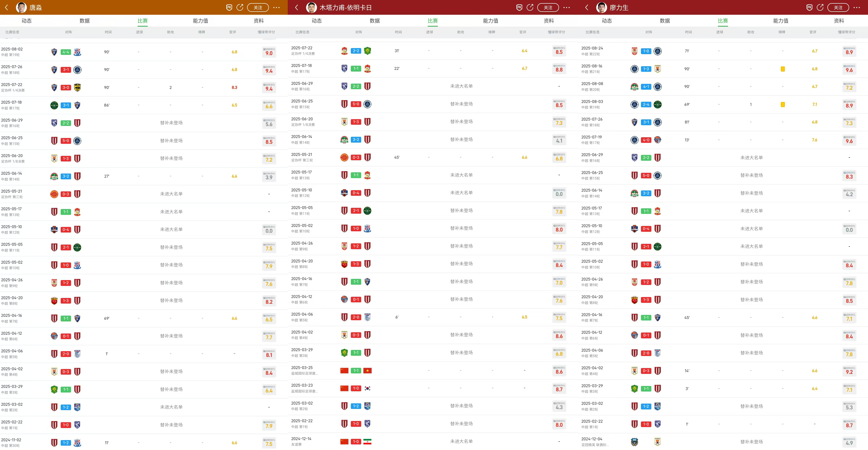Viewport: 868px width, 450px height.
Task: Click the share icon on 廖力生's page
Action: (820, 7)
